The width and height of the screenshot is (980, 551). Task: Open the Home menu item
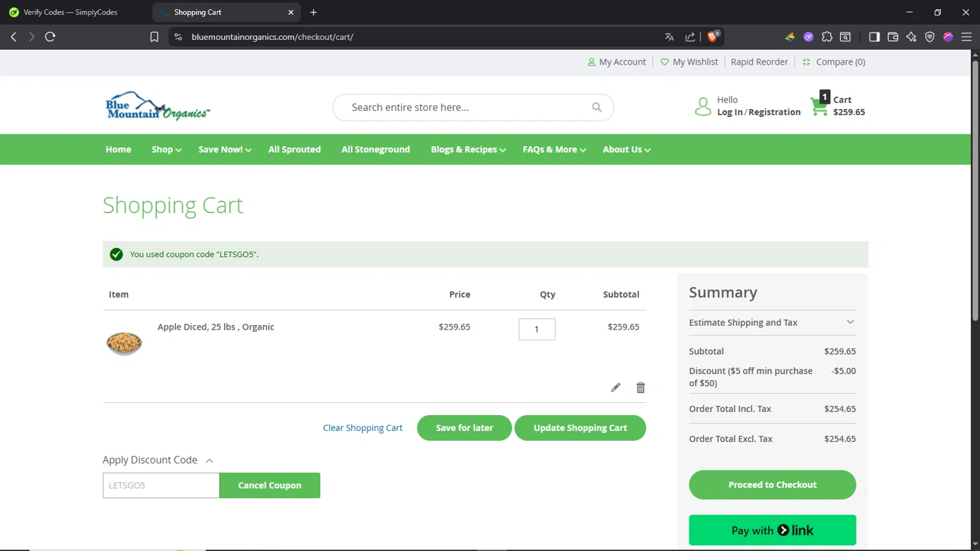point(118,150)
